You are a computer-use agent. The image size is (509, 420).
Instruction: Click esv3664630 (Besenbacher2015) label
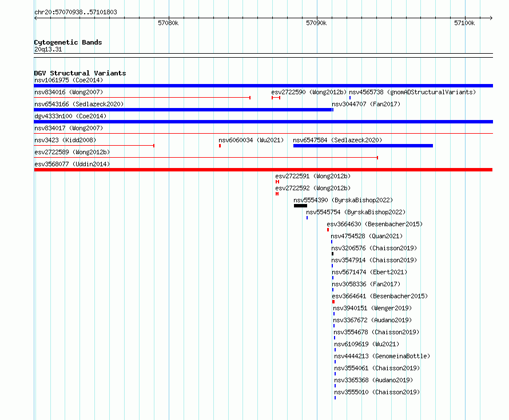[x=375, y=224]
